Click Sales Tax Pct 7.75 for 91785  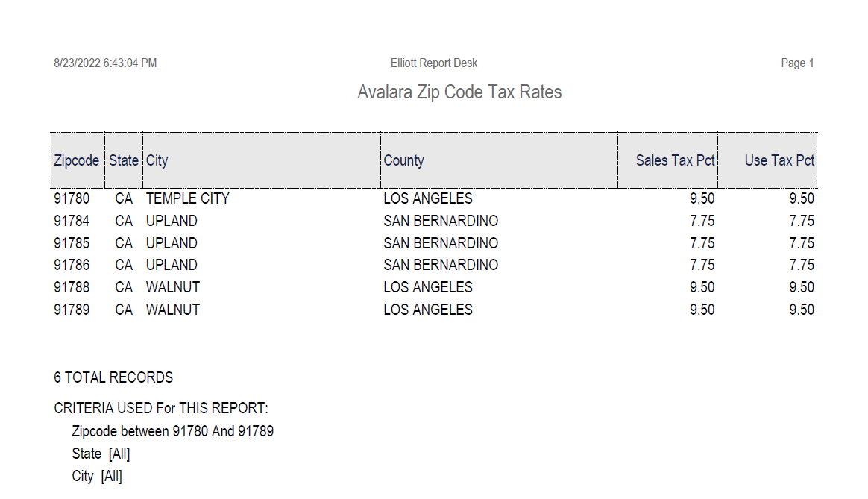(702, 243)
